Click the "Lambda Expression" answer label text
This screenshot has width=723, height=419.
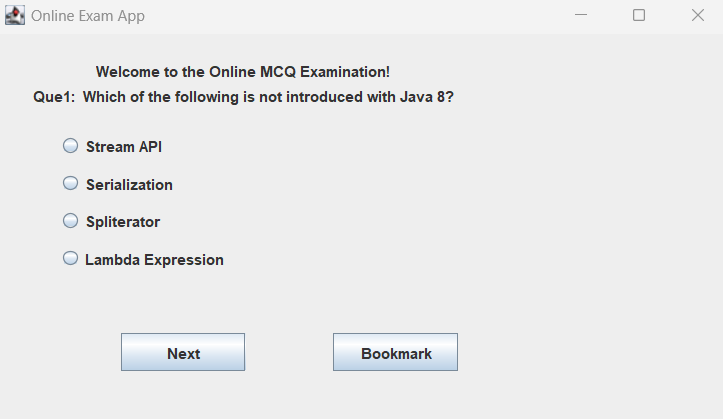coord(154,260)
